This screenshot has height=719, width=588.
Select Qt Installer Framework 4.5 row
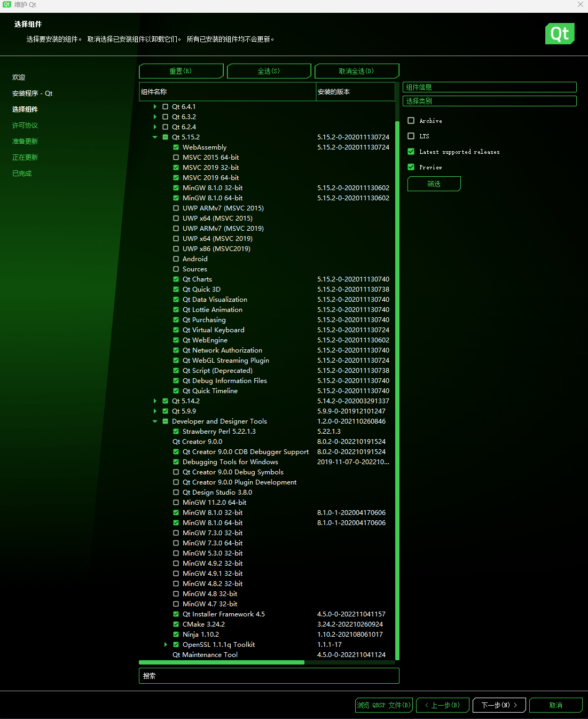click(x=267, y=614)
